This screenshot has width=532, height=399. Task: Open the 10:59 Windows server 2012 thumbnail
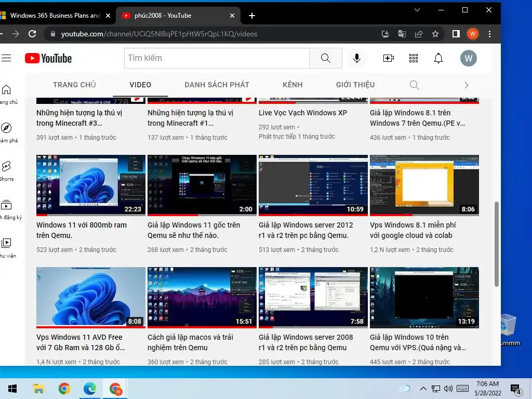pos(313,185)
